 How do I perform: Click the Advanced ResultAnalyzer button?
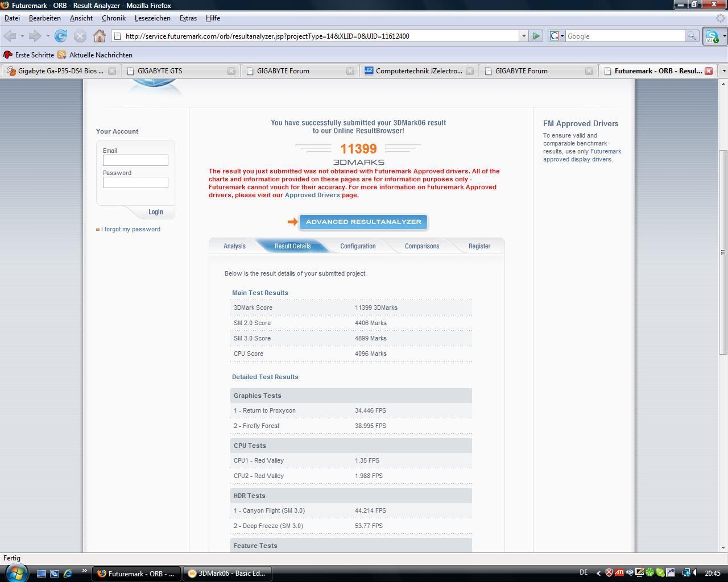pos(363,222)
